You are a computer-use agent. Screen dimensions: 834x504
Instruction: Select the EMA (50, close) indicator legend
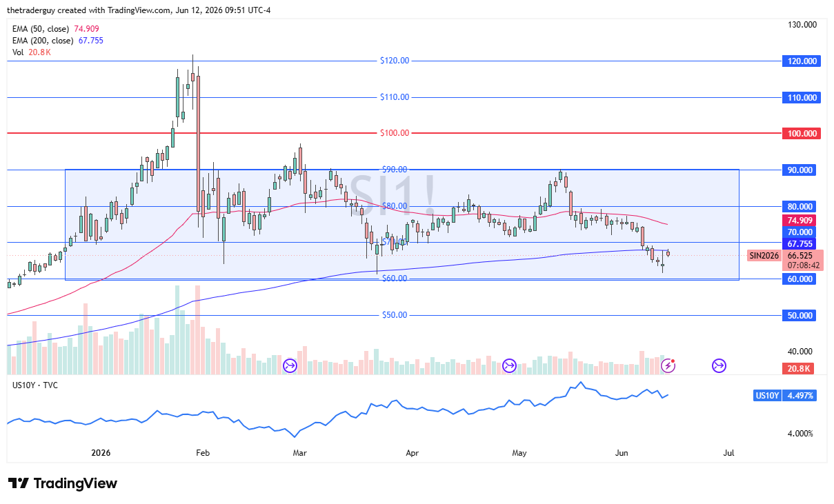56,29
